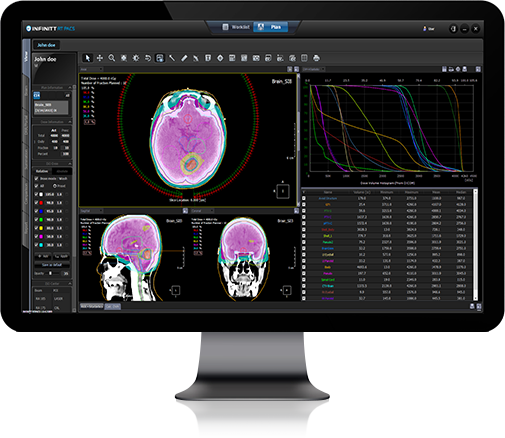Open the axial view orientation dropdown

[x=91, y=69]
